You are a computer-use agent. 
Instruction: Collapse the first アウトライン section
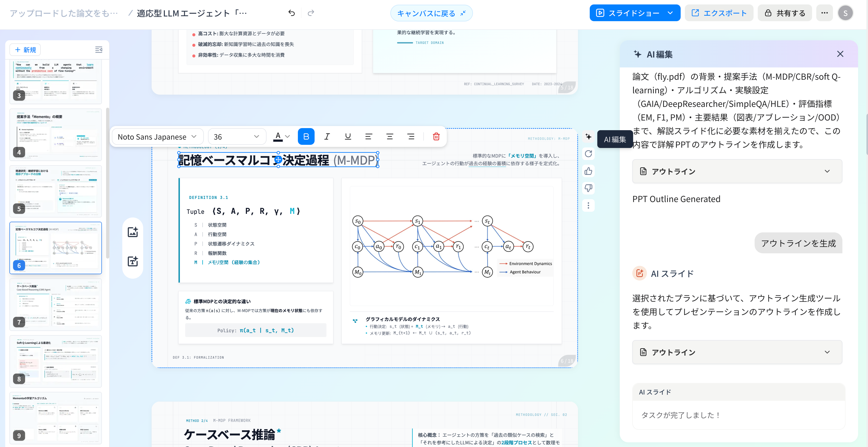point(827,171)
